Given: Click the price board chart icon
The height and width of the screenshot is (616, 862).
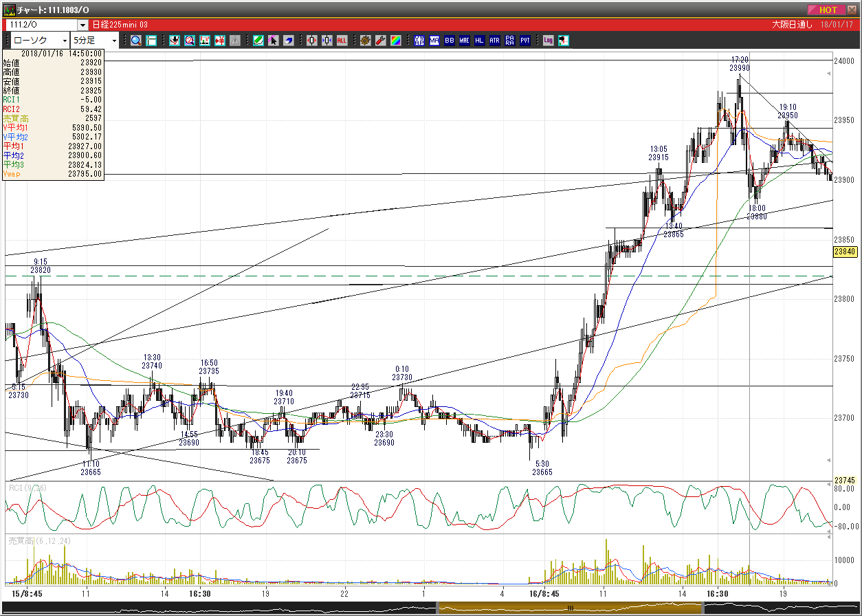Looking at the screenshot, I should [x=204, y=40].
